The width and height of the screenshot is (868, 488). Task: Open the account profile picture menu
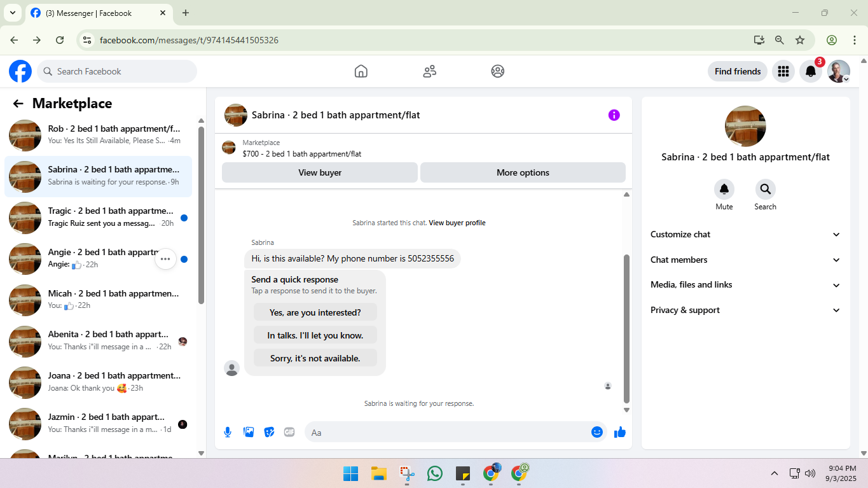[839, 71]
